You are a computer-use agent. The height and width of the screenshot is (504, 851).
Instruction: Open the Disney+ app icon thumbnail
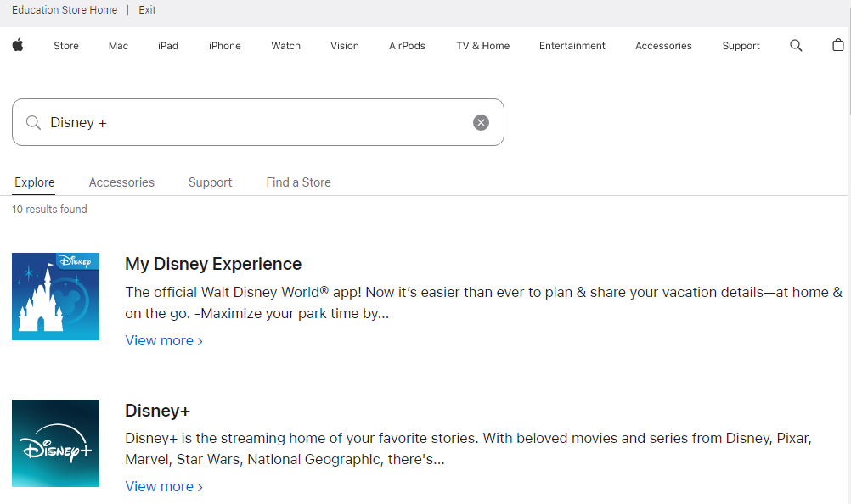(55, 443)
